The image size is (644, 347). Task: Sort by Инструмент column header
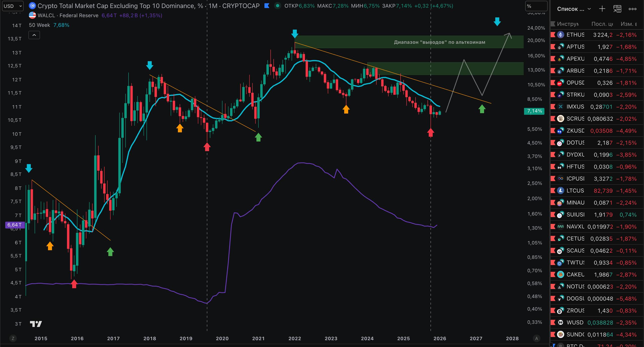[x=568, y=24]
